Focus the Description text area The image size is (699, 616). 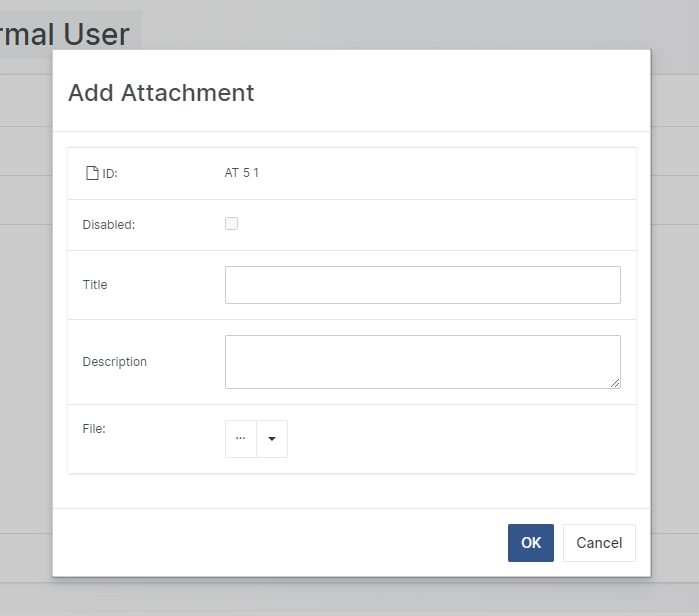pyautogui.click(x=422, y=361)
